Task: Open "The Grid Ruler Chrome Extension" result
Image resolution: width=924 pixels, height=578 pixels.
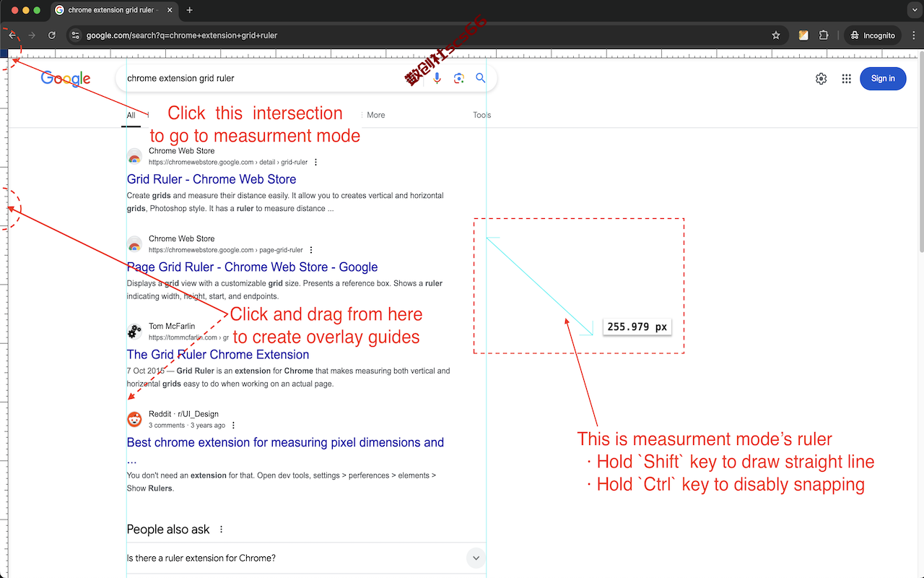Action: coord(218,355)
